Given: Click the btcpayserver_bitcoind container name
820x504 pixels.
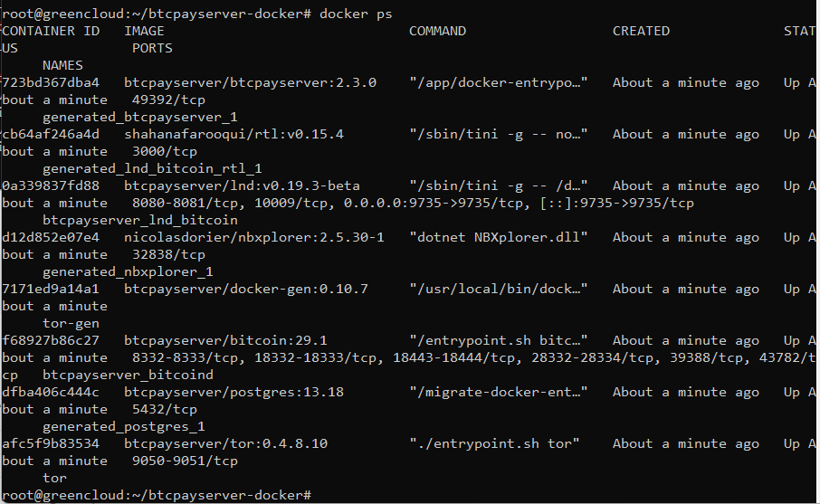Looking at the screenshot, I should [x=128, y=376].
